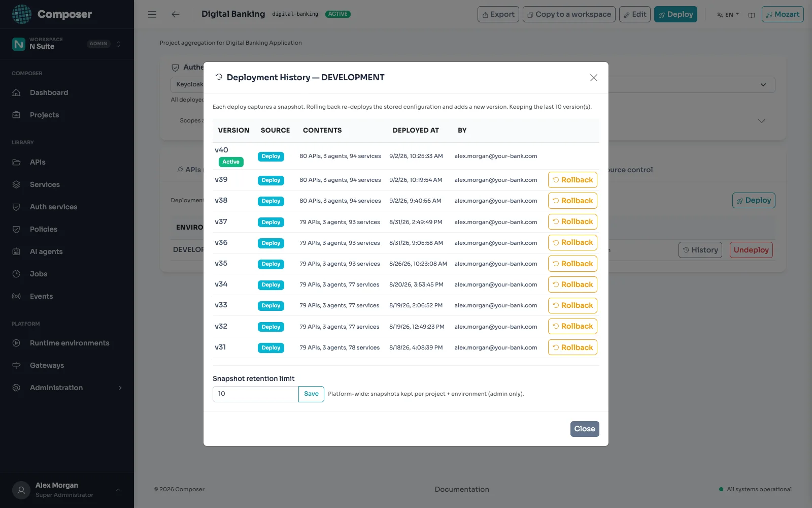Click Copy to a workspace

point(569,14)
